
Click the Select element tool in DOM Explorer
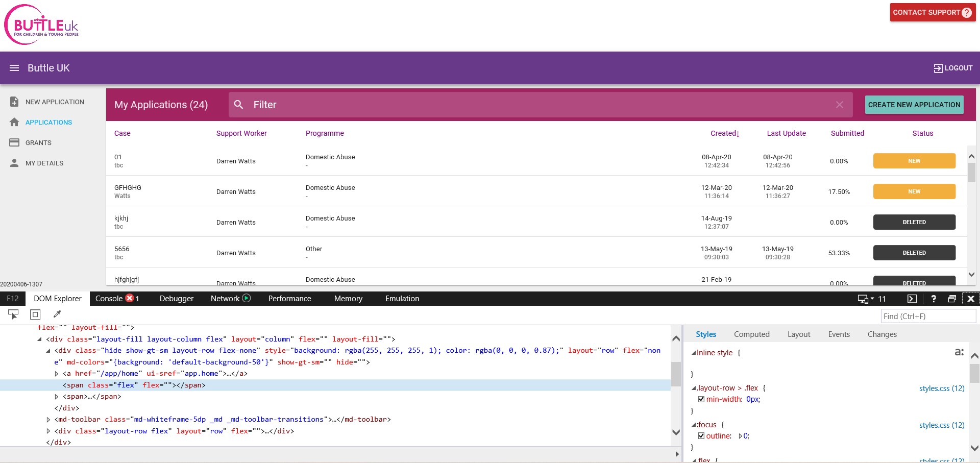point(13,314)
